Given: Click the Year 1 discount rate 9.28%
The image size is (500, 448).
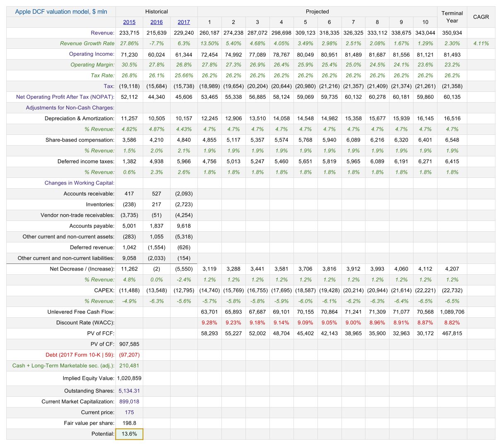Looking at the screenshot, I should click(x=209, y=323).
